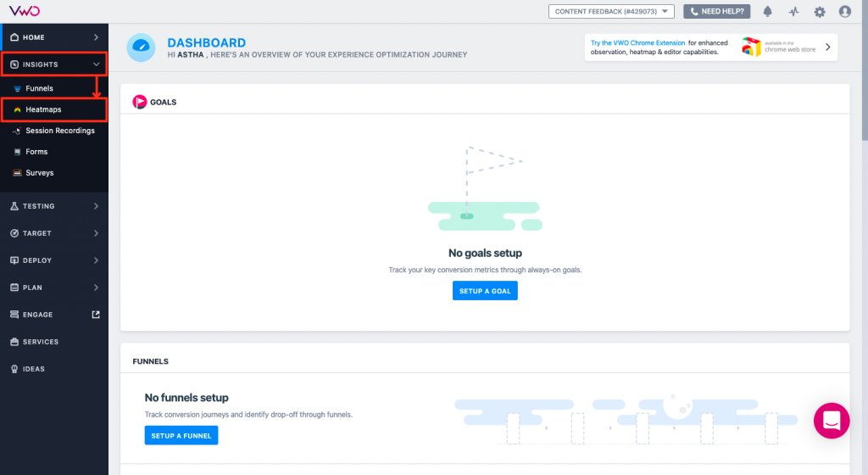Click the Session Recordings icon
This screenshot has height=475, width=868.
17,131
